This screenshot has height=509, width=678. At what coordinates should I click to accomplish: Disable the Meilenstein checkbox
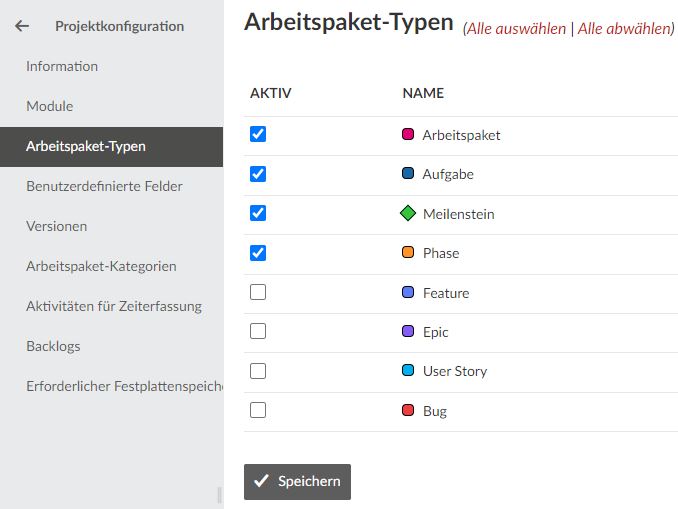pyautogui.click(x=258, y=213)
